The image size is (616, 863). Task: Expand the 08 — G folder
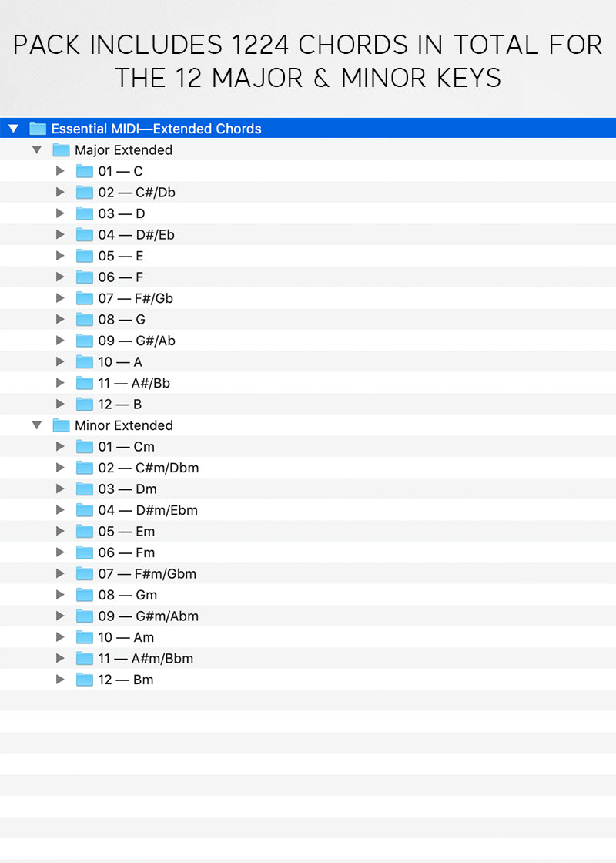pos(60,319)
